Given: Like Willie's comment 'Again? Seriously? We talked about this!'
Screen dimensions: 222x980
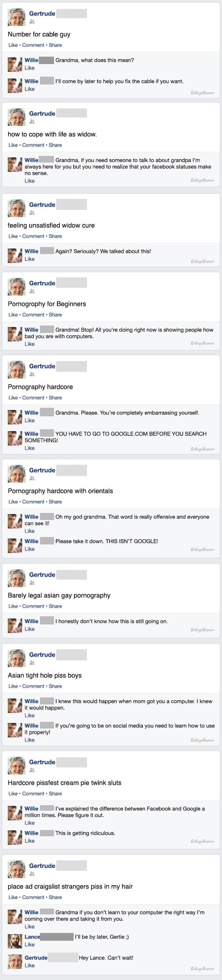Looking at the screenshot, I should 30,259.
